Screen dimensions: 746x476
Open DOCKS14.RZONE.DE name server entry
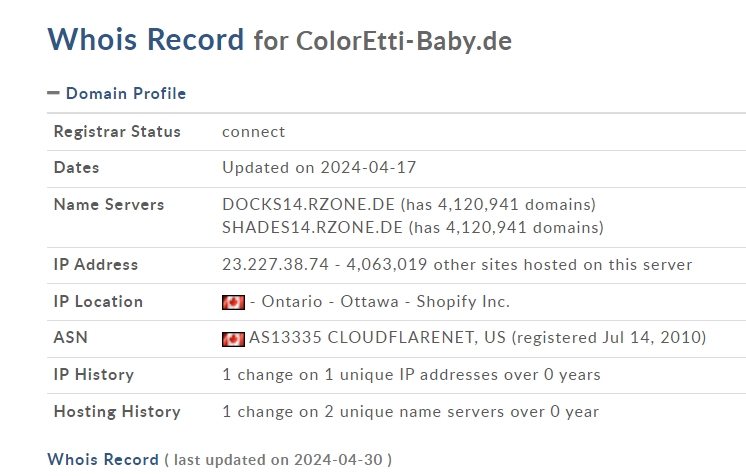308,204
